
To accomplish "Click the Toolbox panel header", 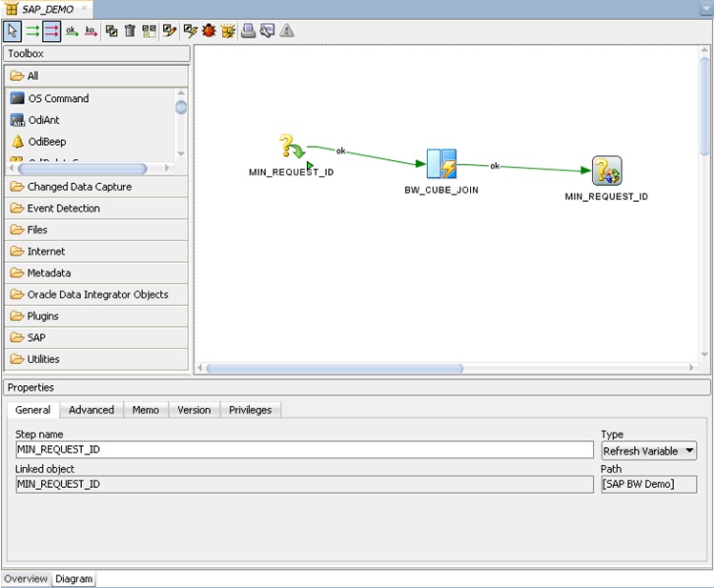I will pos(96,53).
